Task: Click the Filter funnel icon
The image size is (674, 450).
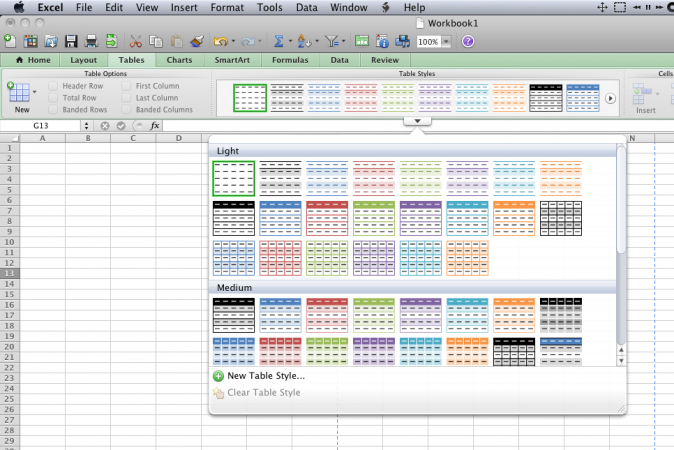Action: point(331,41)
